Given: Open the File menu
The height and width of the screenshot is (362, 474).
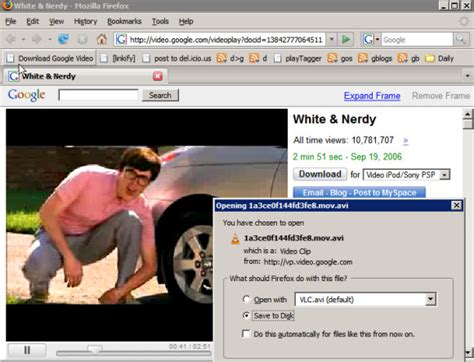Looking at the screenshot, I should click(x=11, y=21).
